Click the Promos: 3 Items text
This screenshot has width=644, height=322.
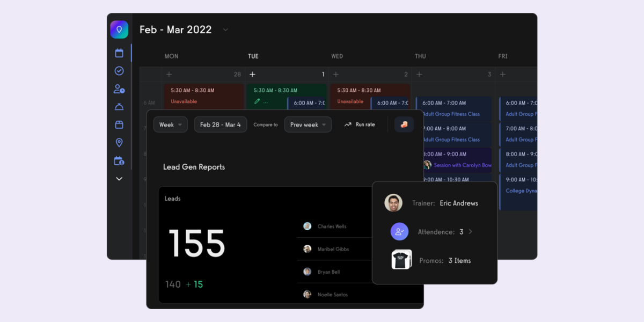(445, 260)
